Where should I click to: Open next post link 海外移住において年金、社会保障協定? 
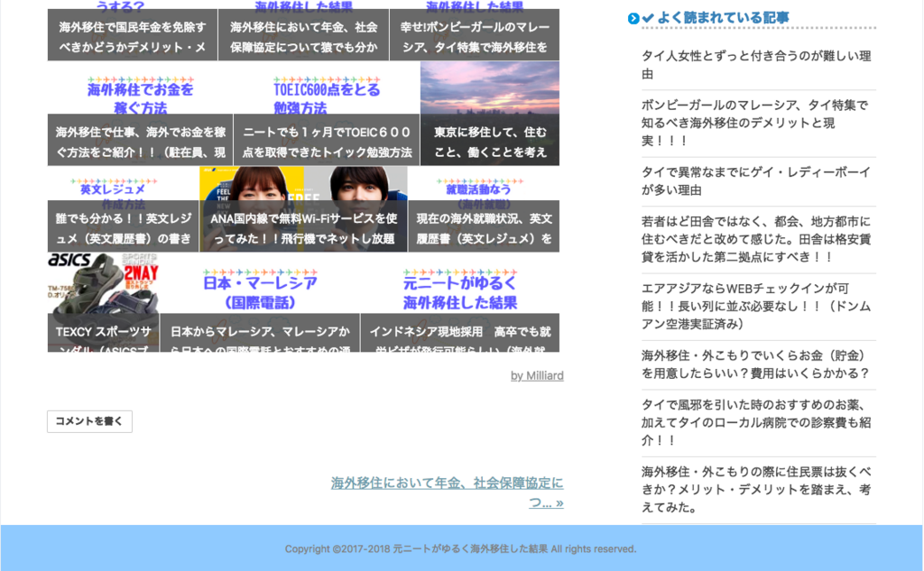(x=448, y=493)
